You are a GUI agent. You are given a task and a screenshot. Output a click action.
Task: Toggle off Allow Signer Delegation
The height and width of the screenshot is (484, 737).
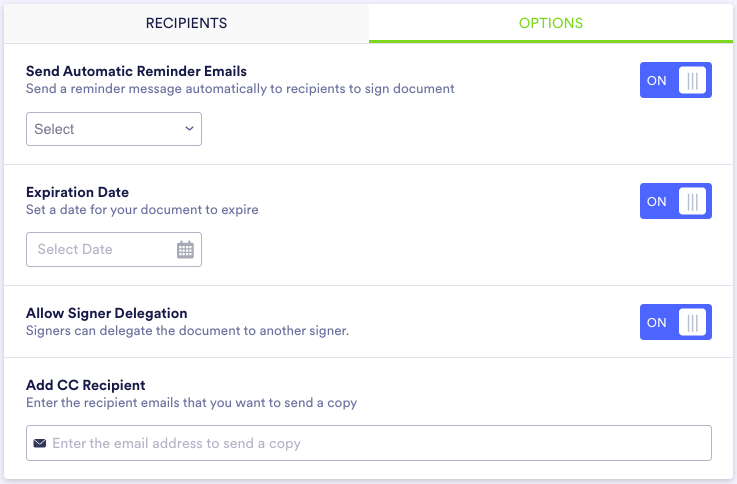pos(675,322)
